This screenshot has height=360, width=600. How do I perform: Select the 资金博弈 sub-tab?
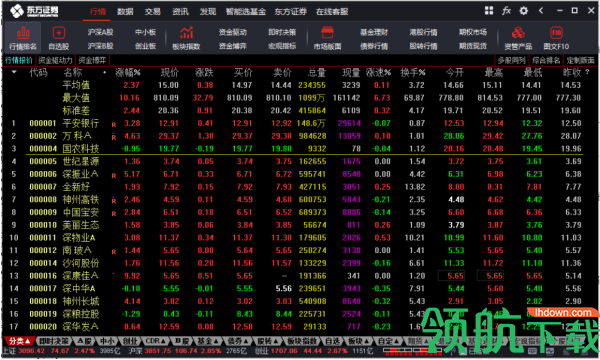92,60
